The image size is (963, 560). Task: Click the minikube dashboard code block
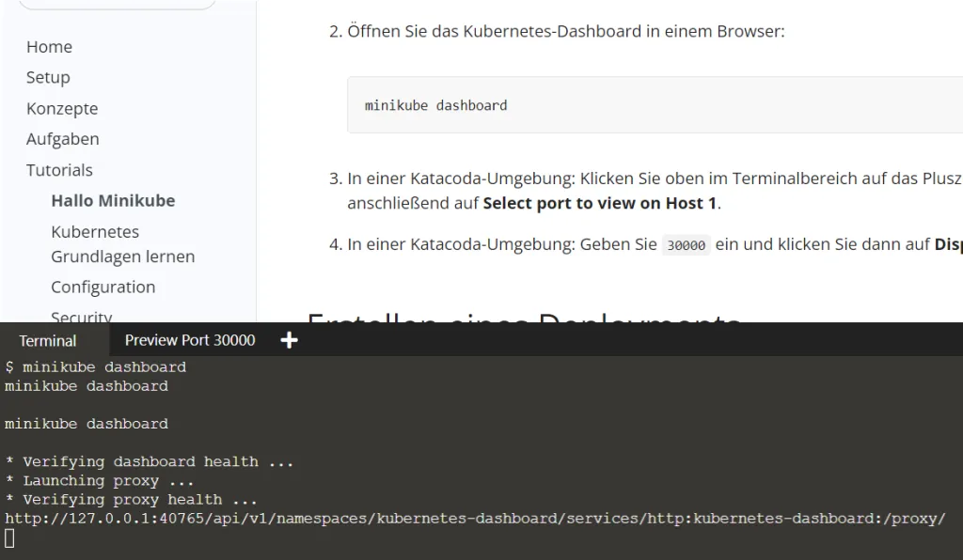tap(655, 105)
